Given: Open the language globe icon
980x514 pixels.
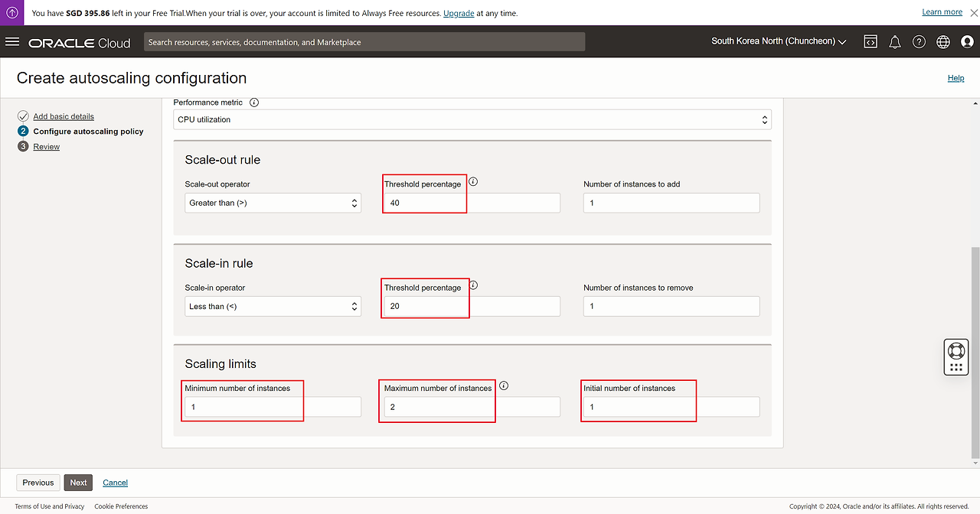Looking at the screenshot, I should pyautogui.click(x=943, y=42).
